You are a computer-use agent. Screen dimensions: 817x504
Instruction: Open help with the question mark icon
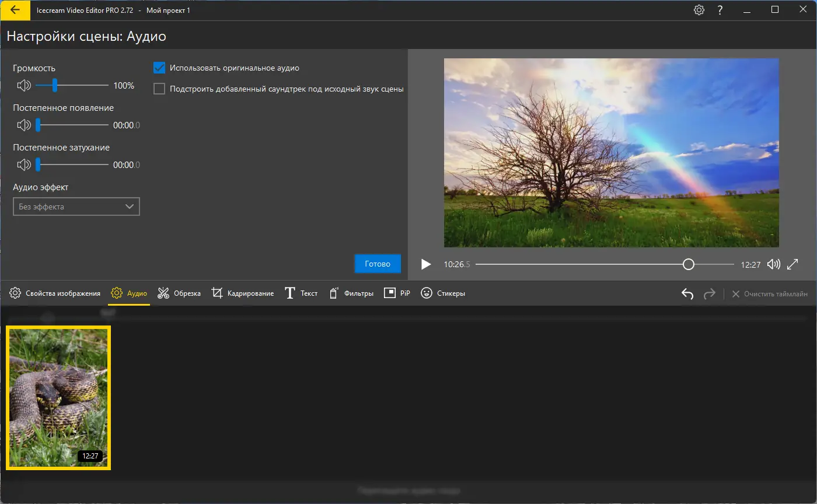point(720,10)
